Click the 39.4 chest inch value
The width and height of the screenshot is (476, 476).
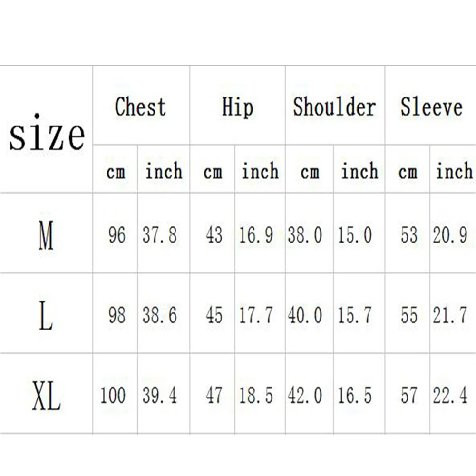click(x=160, y=395)
